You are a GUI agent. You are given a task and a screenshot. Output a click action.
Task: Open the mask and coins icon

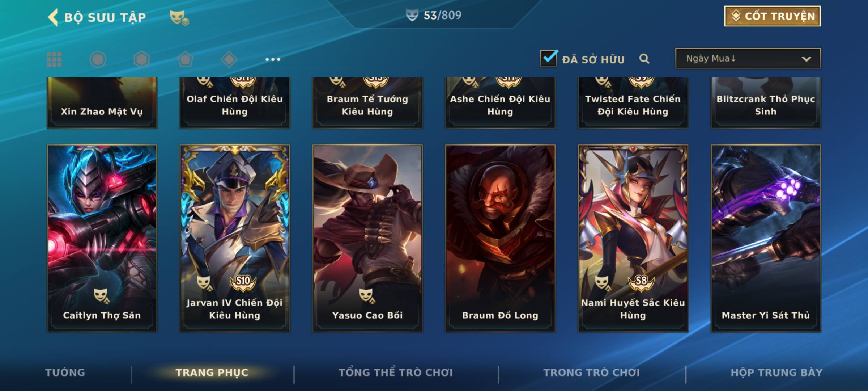point(179,18)
